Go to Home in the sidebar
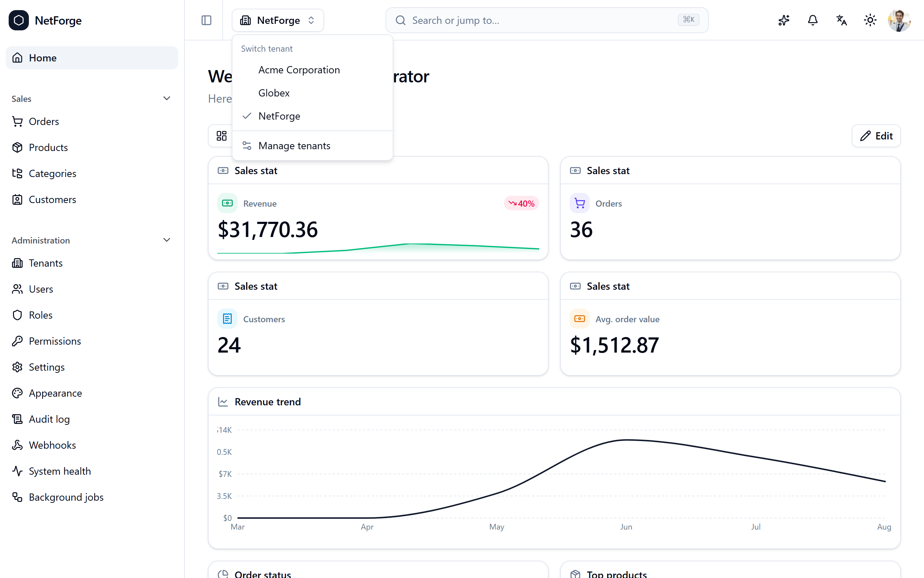Viewport: 924px width, 578px height. pyautogui.click(x=92, y=58)
